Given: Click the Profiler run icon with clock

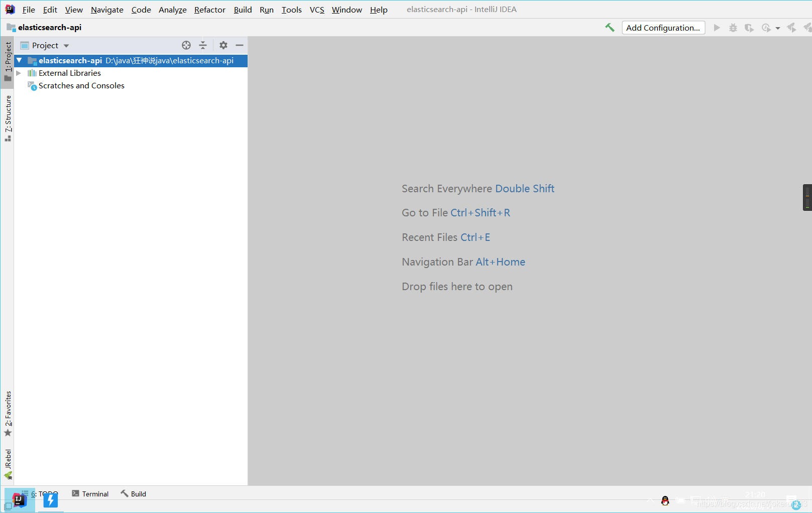Looking at the screenshot, I should (766, 28).
